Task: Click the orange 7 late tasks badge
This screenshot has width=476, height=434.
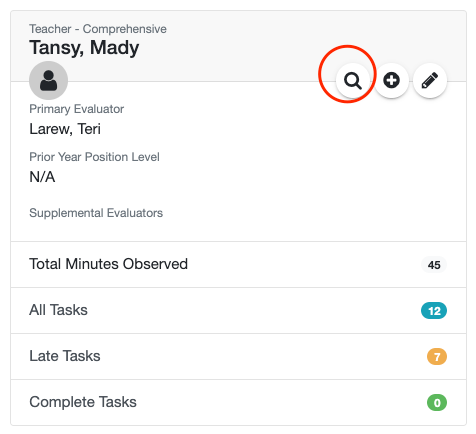Action: pyautogui.click(x=437, y=357)
